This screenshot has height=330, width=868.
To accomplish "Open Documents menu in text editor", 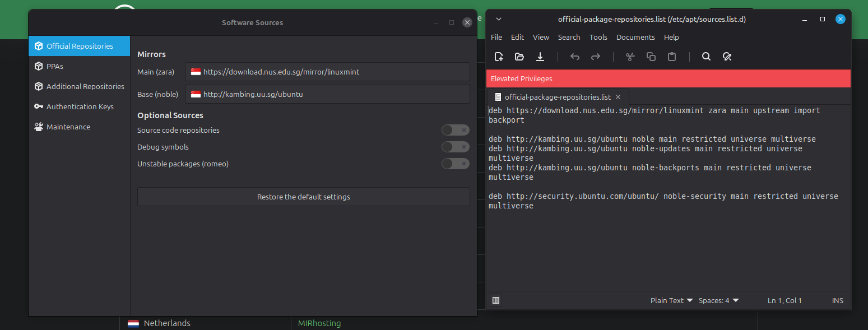I will click(635, 37).
